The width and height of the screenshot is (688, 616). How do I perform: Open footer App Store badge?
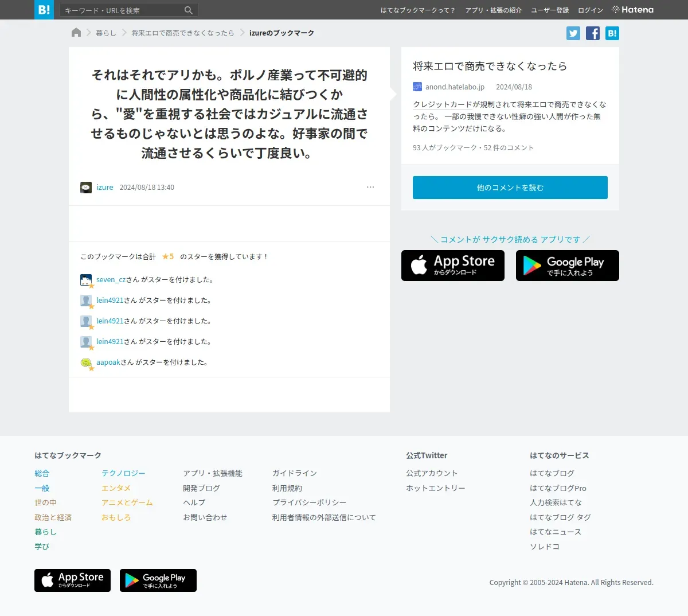click(x=72, y=580)
